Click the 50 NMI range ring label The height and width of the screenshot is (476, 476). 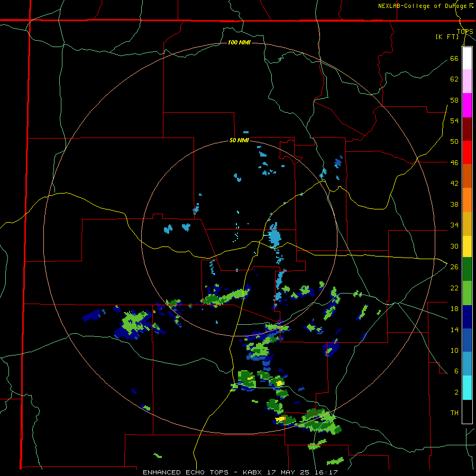pos(239,140)
